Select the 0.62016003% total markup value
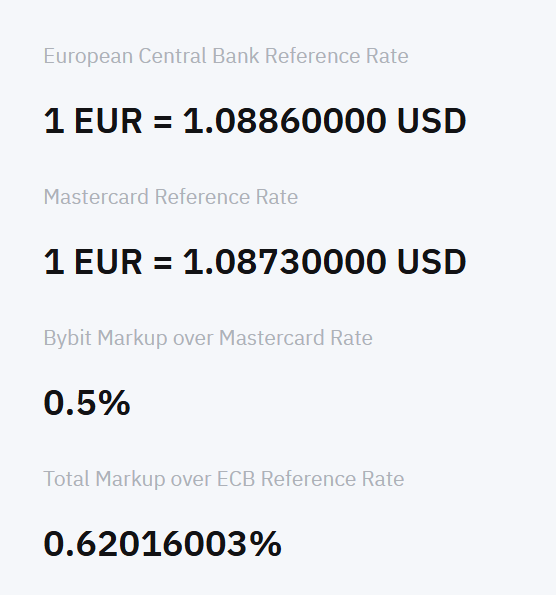This screenshot has width=556, height=595. [162, 544]
